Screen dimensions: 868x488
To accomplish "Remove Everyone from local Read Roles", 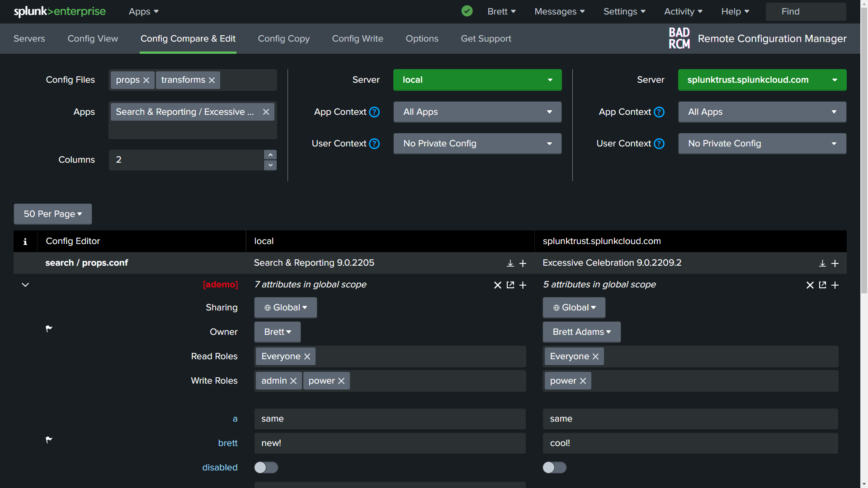I will (x=307, y=357).
